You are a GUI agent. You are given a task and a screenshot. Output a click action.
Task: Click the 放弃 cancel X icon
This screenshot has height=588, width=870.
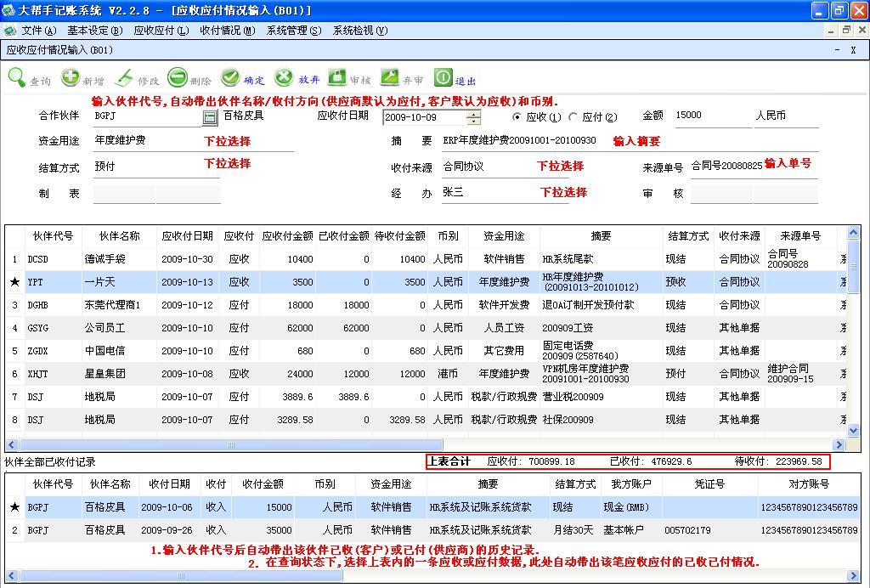point(284,77)
